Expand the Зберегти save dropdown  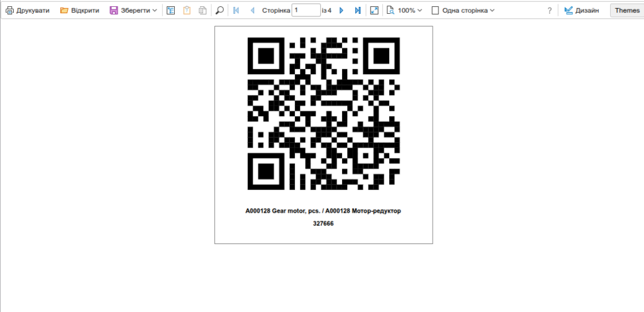(x=133, y=11)
